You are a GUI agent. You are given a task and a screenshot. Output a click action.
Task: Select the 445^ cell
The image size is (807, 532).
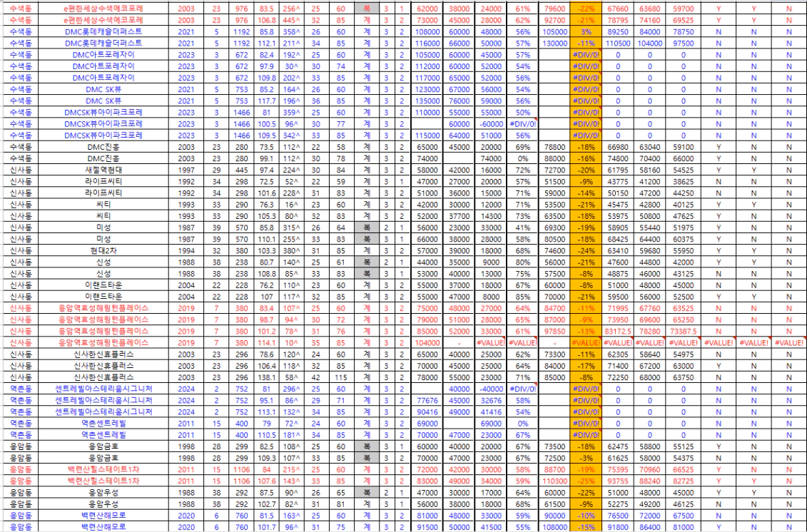[291, 21]
